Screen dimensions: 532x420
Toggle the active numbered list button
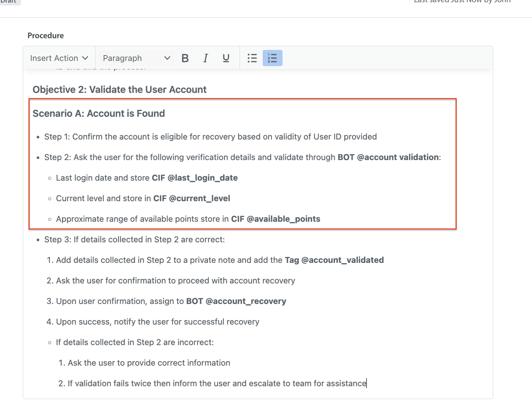[x=272, y=58]
